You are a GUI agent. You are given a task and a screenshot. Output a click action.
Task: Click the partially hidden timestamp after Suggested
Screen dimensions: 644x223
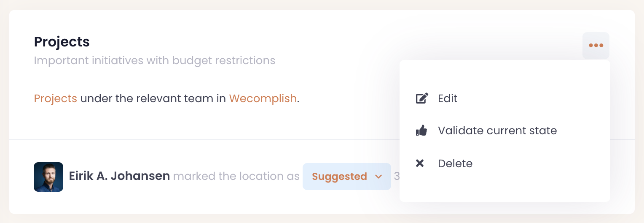396,177
